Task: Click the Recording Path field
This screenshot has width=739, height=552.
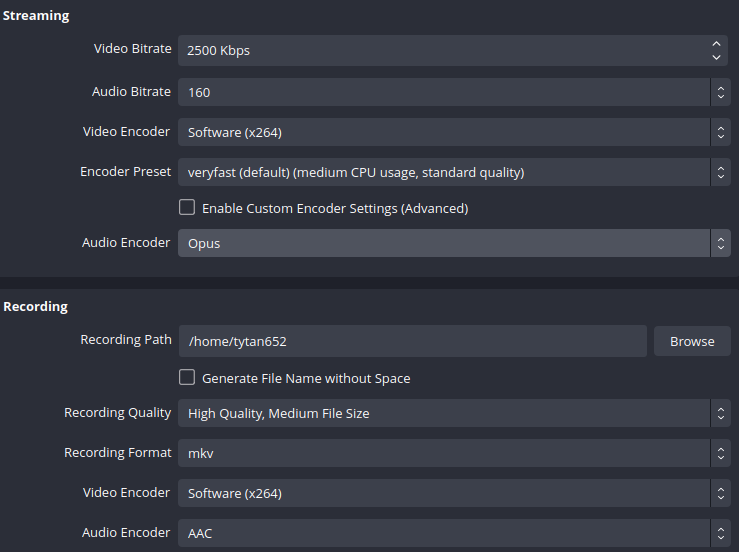Action: 413,341
